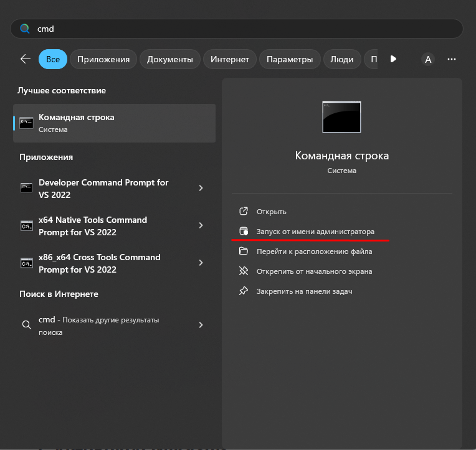This screenshot has height=450, width=476.
Task: Choose Перейти к расположению файла
Action: coord(314,251)
